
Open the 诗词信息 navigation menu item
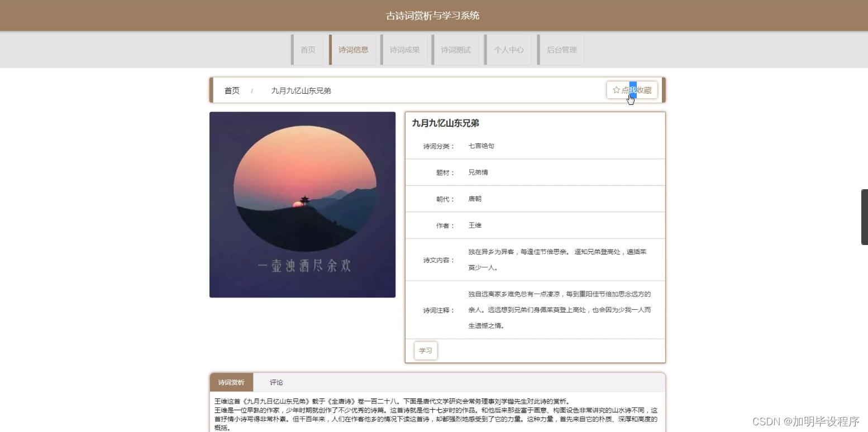tap(354, 49)
